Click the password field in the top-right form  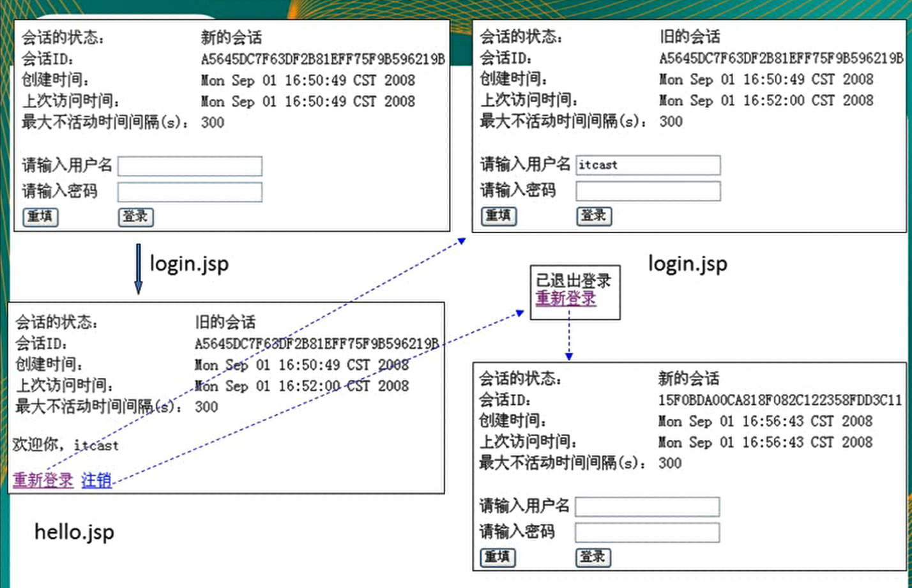click(x=648, y=190)
